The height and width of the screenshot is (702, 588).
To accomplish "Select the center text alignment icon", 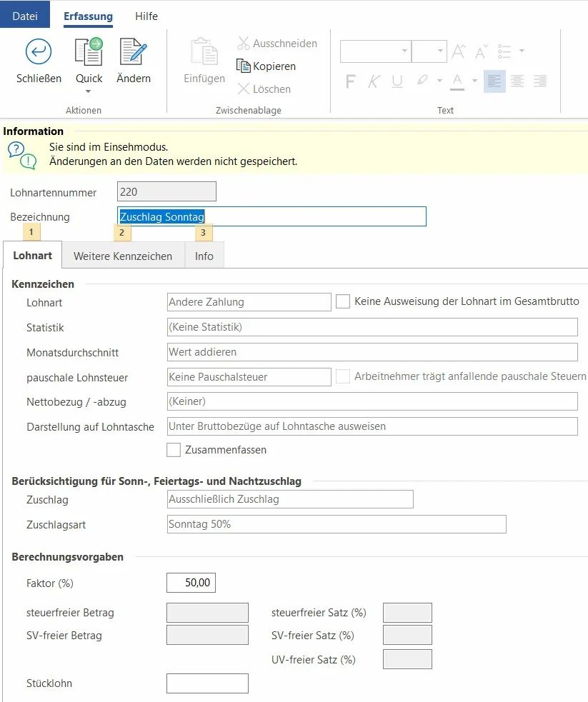I will 517,81.
